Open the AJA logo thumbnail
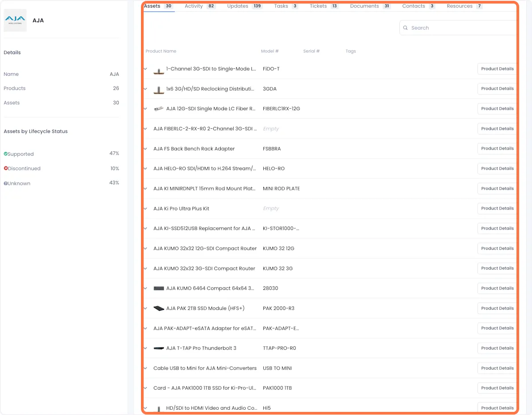The width and height of the screenshot is (532, 415). (x=15, y=20)
